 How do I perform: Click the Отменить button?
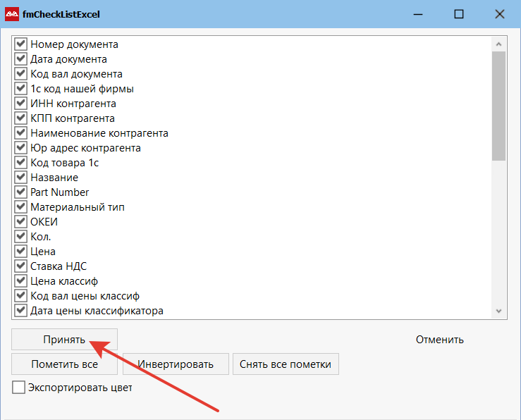440,340
